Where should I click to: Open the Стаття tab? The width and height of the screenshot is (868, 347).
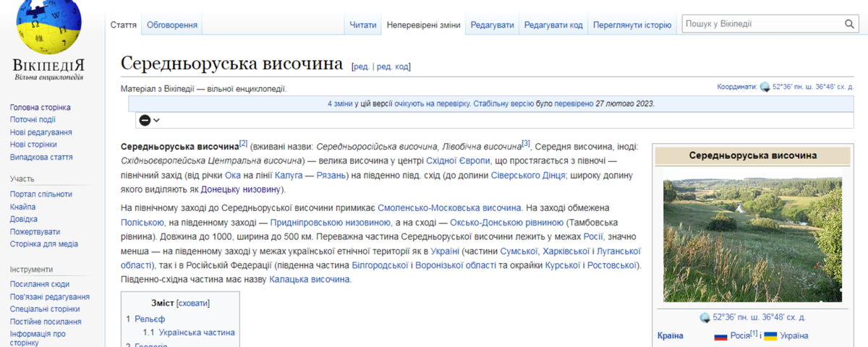124,25
